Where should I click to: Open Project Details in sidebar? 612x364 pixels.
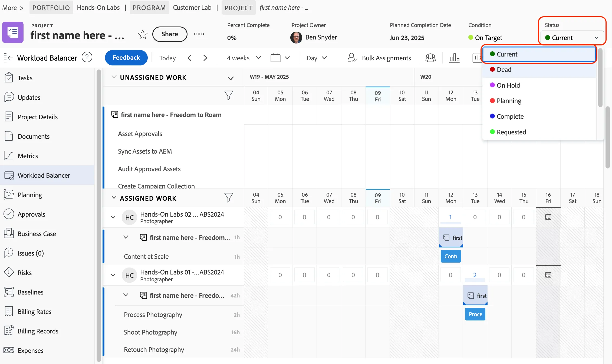(47, 117)
